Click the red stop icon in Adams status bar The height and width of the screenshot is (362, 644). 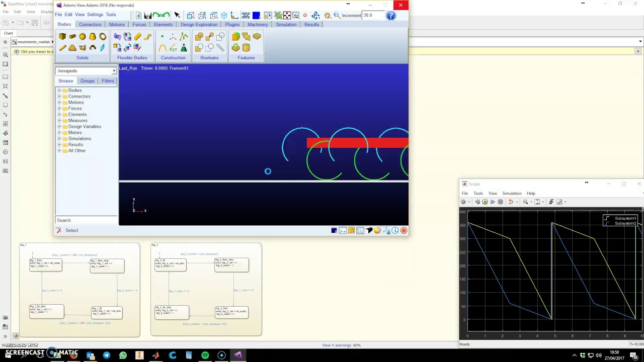point(404,230)
